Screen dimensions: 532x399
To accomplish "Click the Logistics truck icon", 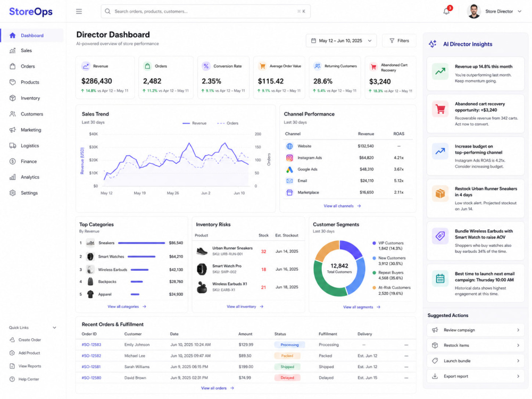I will [x=13, y=146].
